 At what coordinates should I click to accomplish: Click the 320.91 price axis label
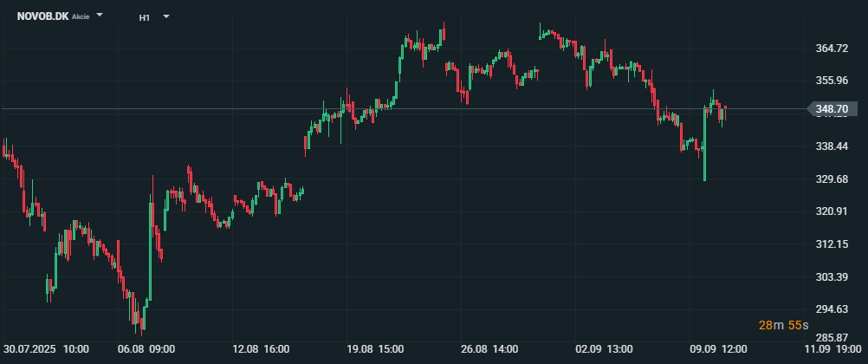(x=831, y=211)
